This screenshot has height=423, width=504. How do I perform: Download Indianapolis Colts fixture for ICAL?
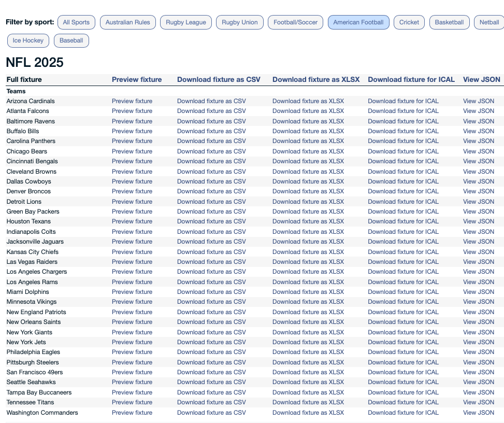[403, 232]
